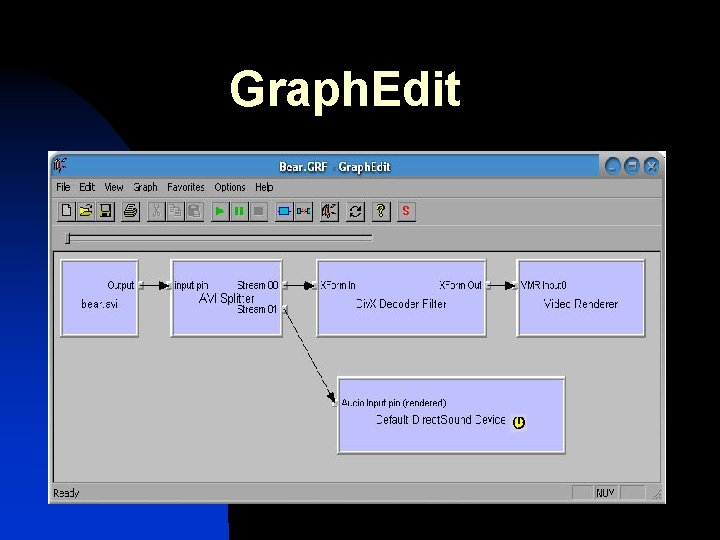Open the File menu
Image resolution: width=720 pixels, height=540 pixels.
(63, 187)
